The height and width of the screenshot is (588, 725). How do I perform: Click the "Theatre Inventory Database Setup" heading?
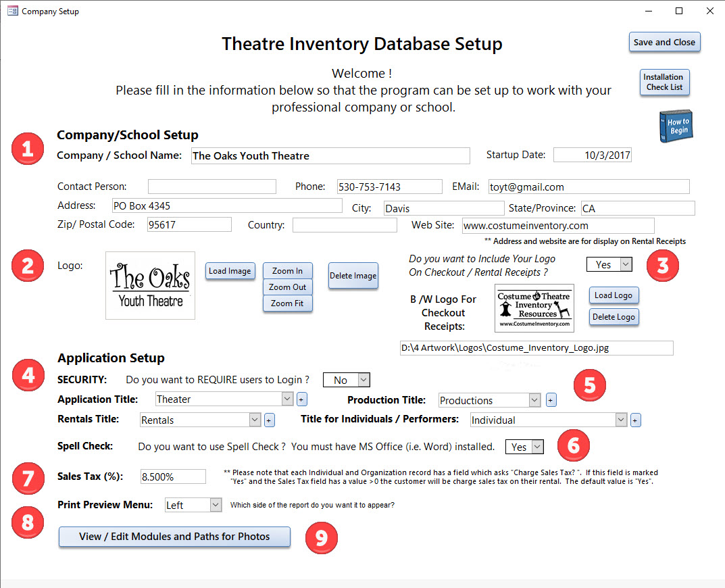[362, 44]
